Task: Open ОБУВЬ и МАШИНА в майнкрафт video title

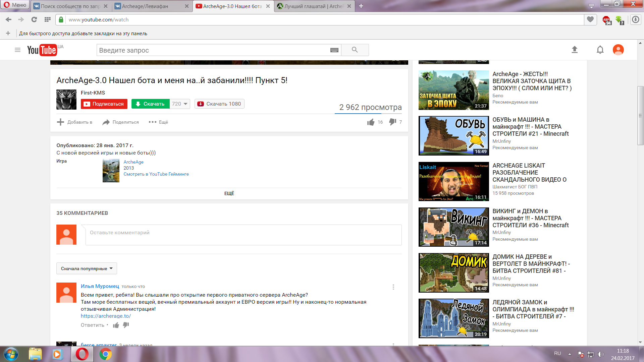Action: pos(531,126)
